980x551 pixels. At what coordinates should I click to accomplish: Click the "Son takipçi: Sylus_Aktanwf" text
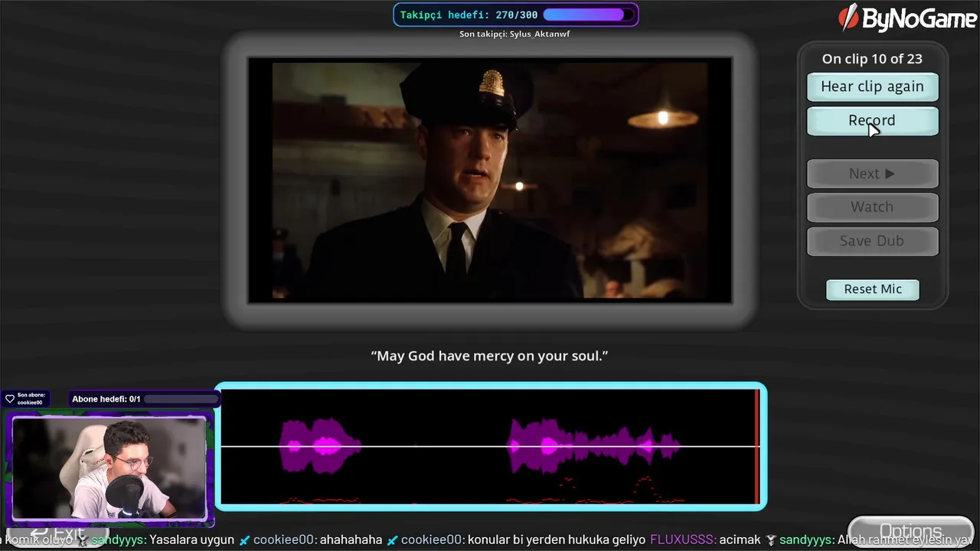514,34
